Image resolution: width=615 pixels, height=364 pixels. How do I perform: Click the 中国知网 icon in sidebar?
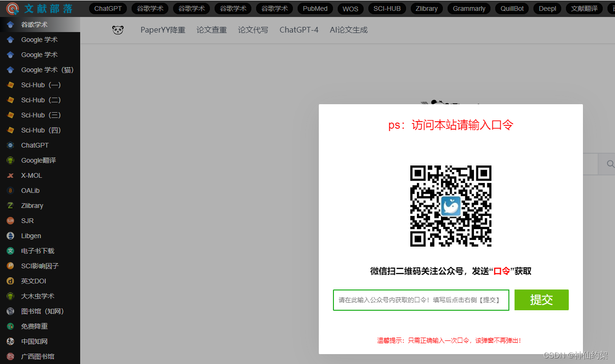[x=10, y=341]
